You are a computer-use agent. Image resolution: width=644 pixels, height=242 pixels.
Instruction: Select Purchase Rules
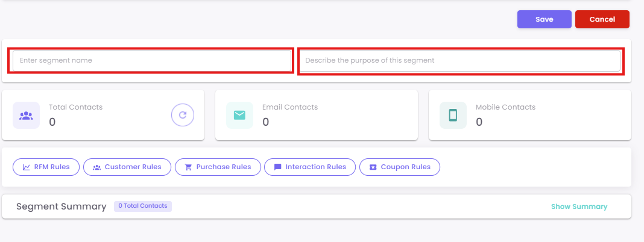pos(218,167)
